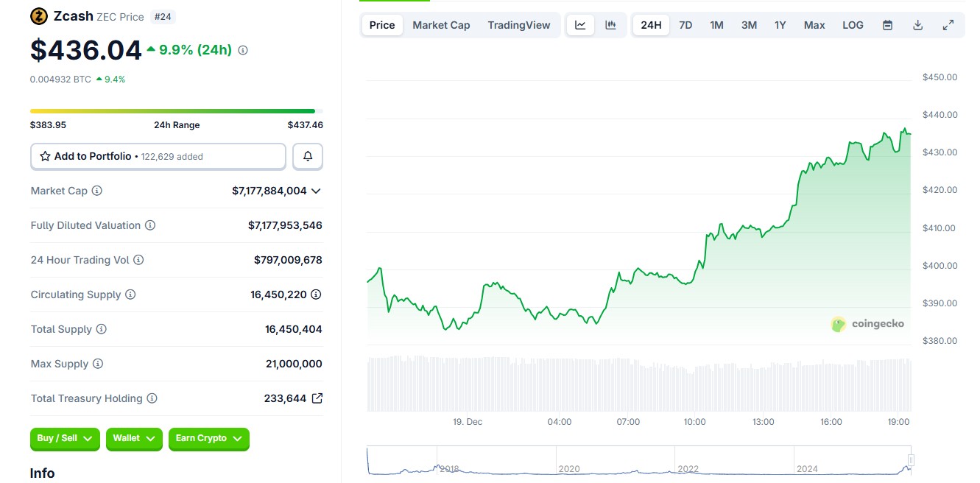Select the Market Cap chart tab
This screenshot has height=483, width=980.
click(441, 25)
